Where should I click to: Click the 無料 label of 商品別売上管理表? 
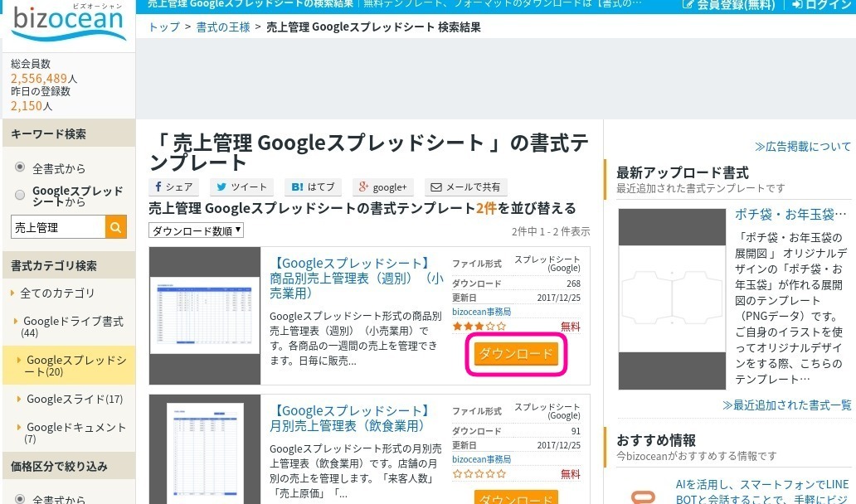pos(571,326)
